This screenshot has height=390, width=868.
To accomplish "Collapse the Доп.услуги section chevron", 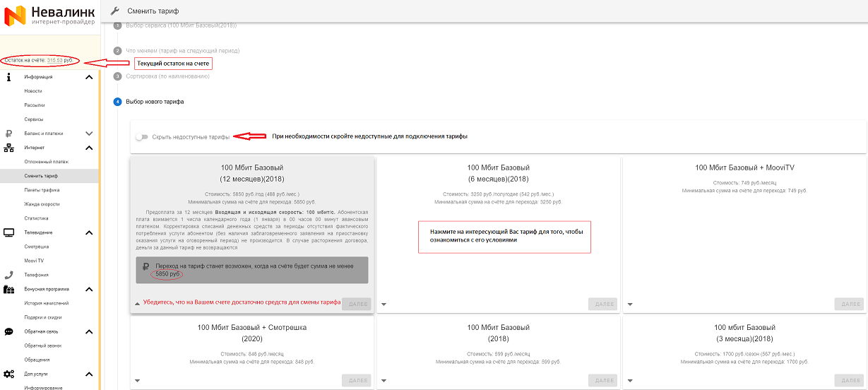I will coord(89,374).
